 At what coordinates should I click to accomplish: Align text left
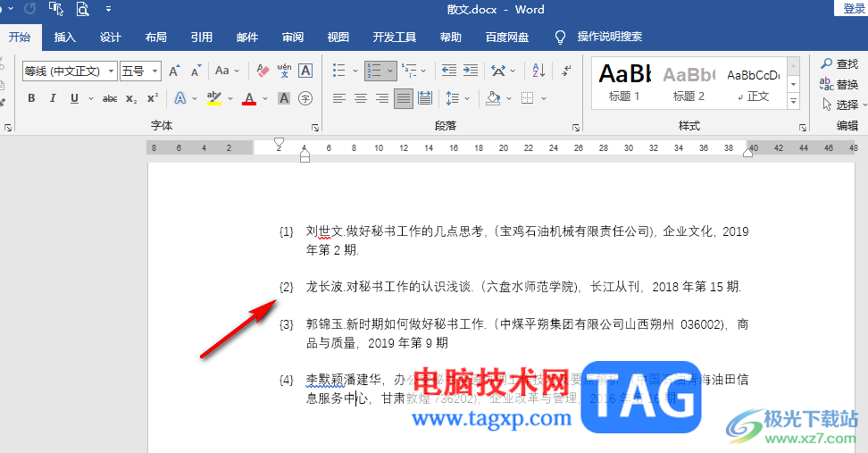click(x=338, y=98)
